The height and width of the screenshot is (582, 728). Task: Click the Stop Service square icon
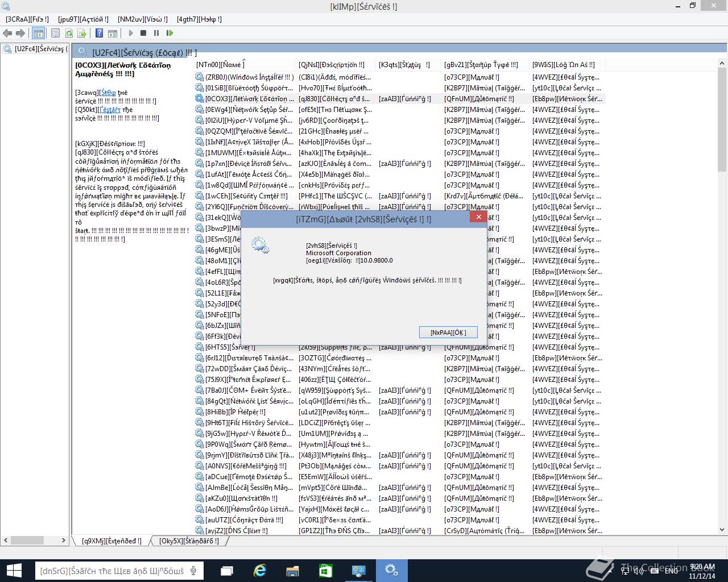[x=143, y=34]
